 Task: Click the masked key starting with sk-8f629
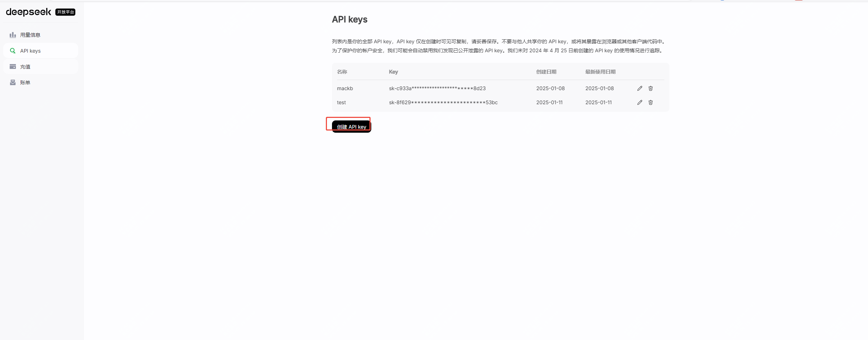click(443, 102)
